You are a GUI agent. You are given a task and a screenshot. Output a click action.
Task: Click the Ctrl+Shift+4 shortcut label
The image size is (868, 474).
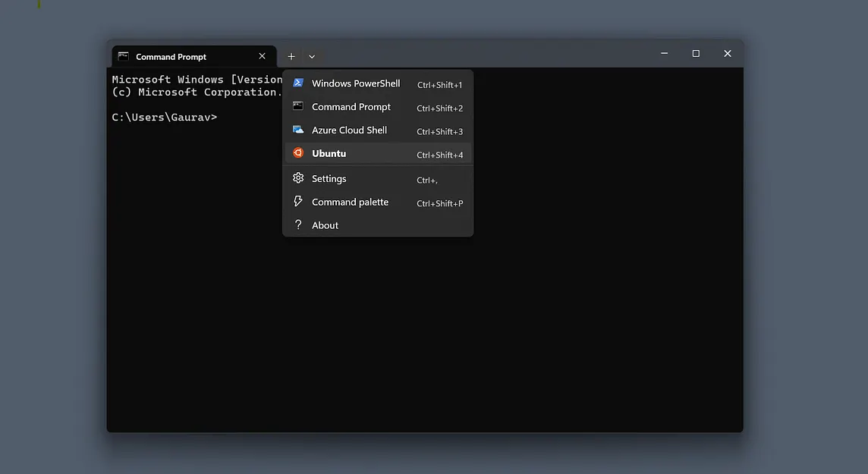(x=439, y=154)
